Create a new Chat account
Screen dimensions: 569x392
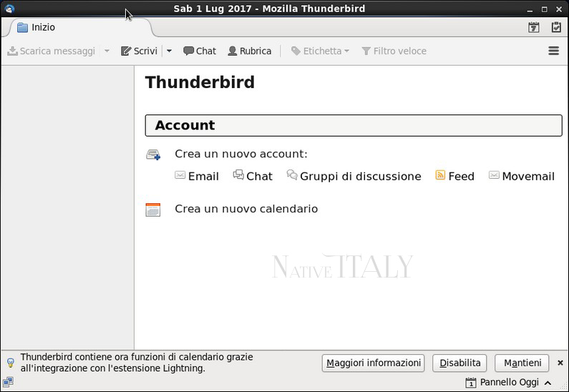253,176
